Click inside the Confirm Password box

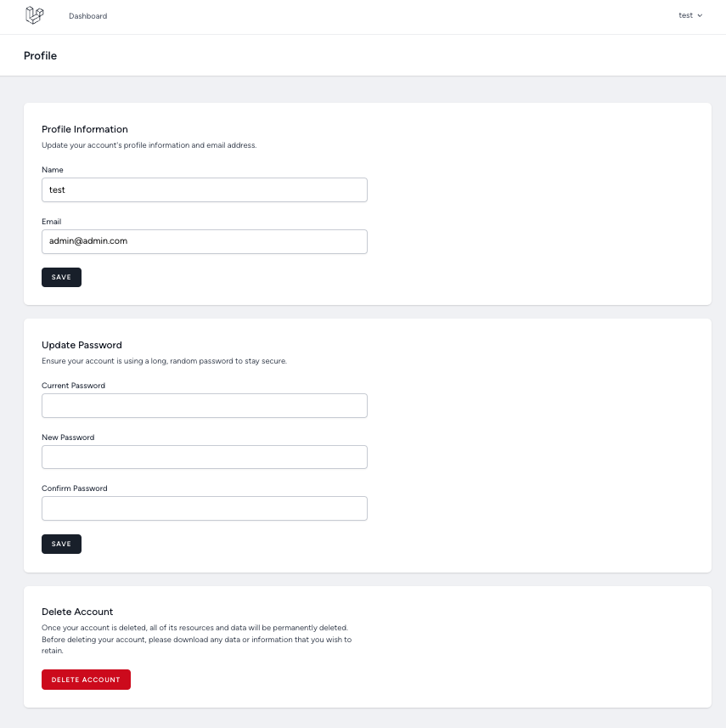[204, 508]
